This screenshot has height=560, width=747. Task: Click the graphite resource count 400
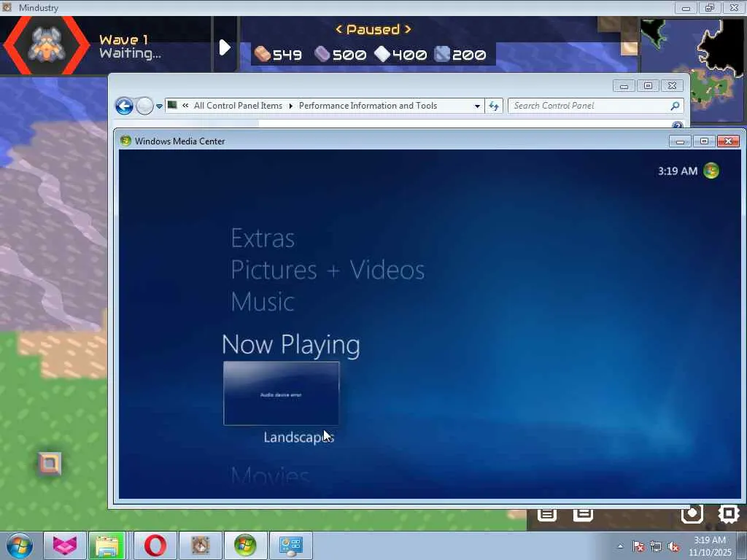point(400,55)
